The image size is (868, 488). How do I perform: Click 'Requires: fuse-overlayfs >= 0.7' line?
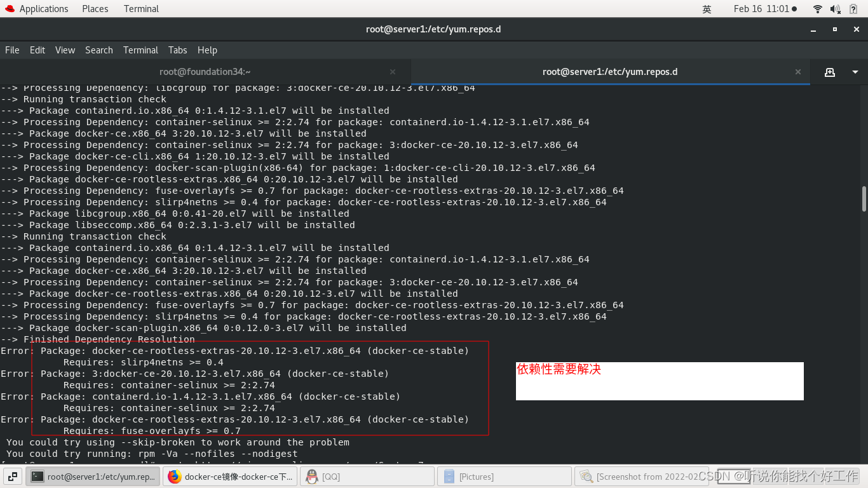152,431
